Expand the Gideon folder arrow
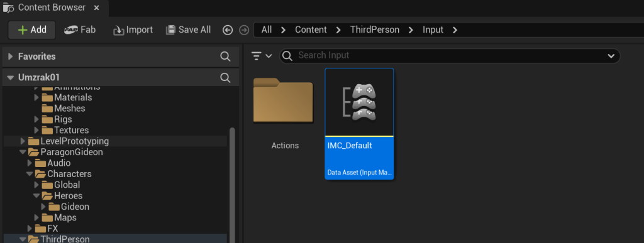The image size is (644, 243). (43, 207)
